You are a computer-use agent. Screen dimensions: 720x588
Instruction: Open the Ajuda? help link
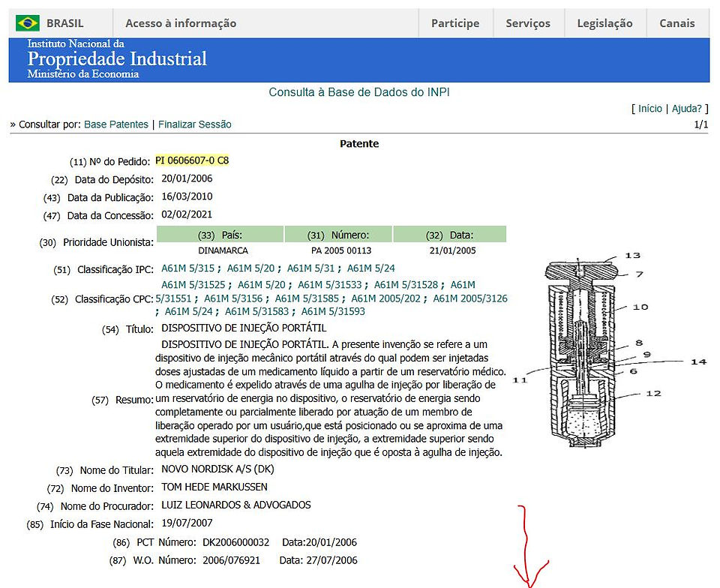687,109
